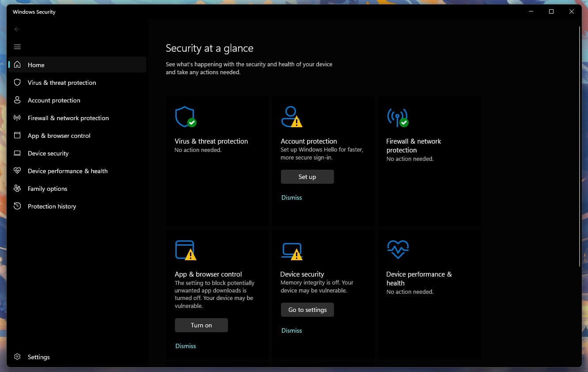Dismiss the Device security warning
588x372 pixels.
(x=292, y=330)
